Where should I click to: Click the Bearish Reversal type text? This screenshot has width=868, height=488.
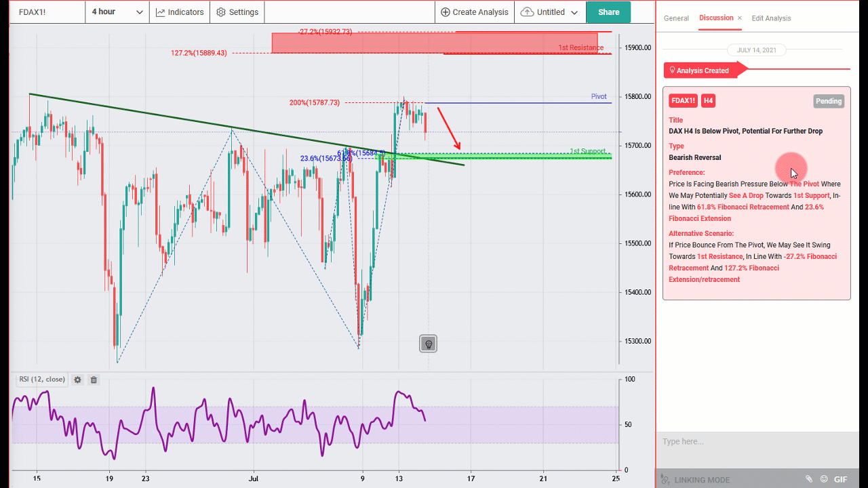pos(695,157)
